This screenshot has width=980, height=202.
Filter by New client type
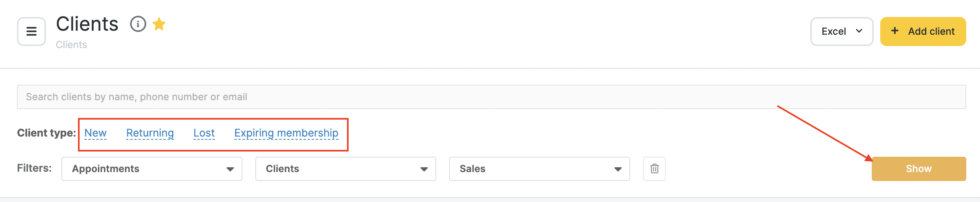pos(95,133)
